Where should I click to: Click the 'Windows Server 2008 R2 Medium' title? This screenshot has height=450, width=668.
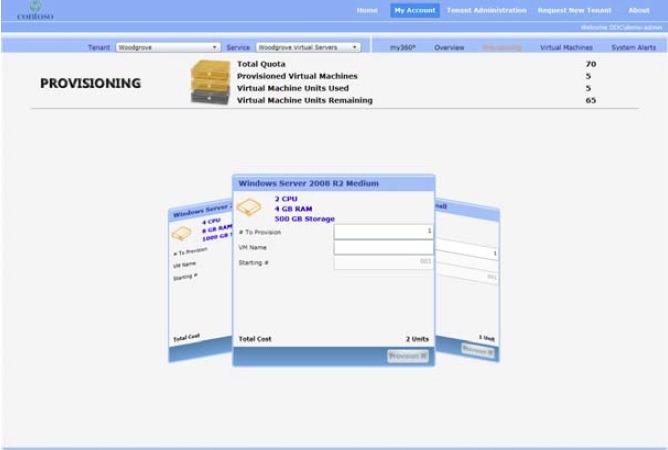tap(308, 183)
